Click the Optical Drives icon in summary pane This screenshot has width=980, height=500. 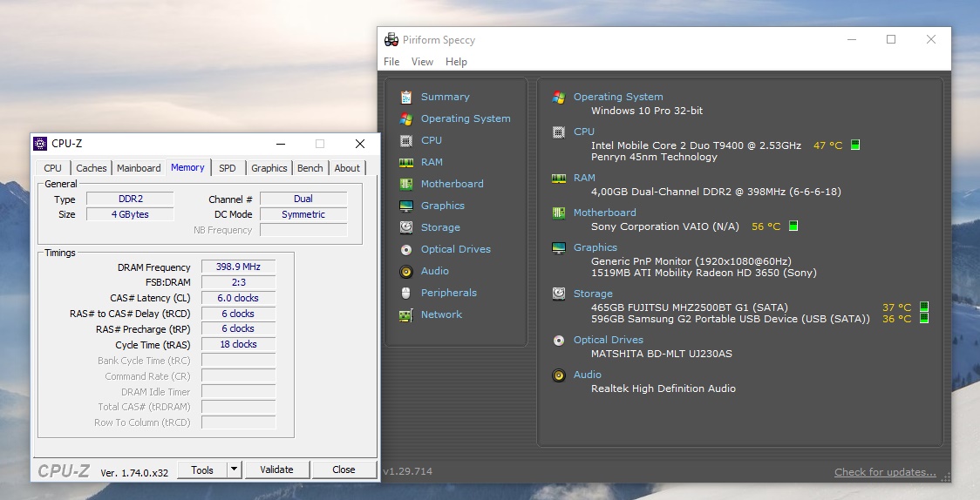click(x=559, y=341)
